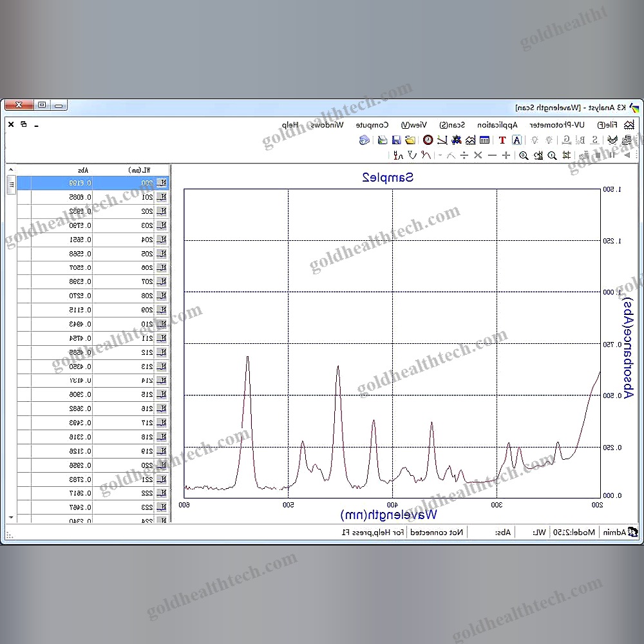Click the Not connected status bar entry
644x644 pixels.
[437, 533]
